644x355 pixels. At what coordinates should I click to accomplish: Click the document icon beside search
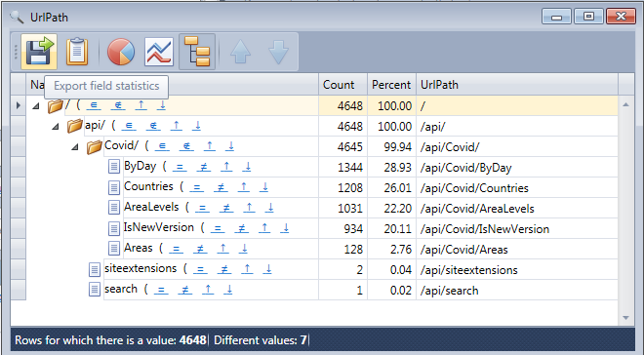click(95, 290)
